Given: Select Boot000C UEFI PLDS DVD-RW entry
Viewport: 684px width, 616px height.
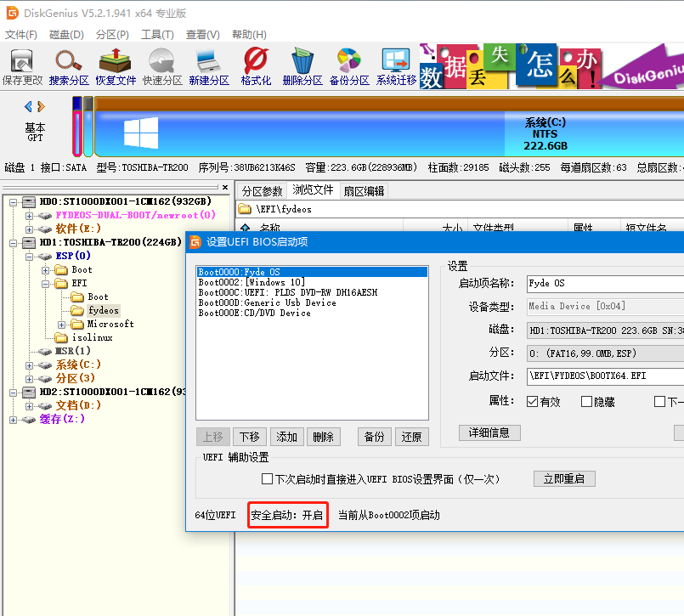Looking at the screenshot, I should point(312,292).
